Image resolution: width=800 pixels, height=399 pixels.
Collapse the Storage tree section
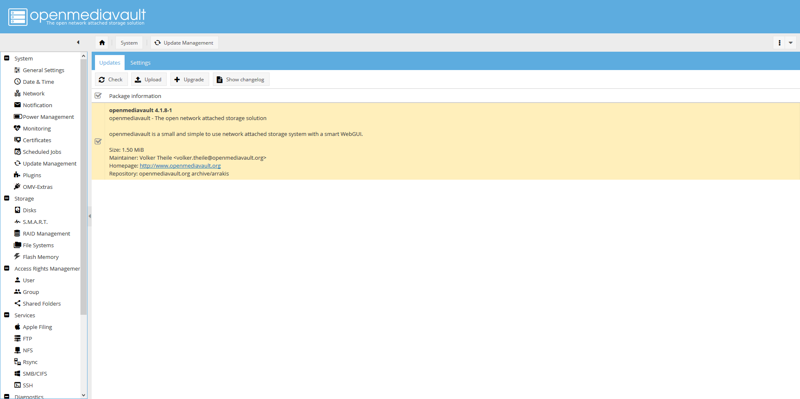click(7, 198)
